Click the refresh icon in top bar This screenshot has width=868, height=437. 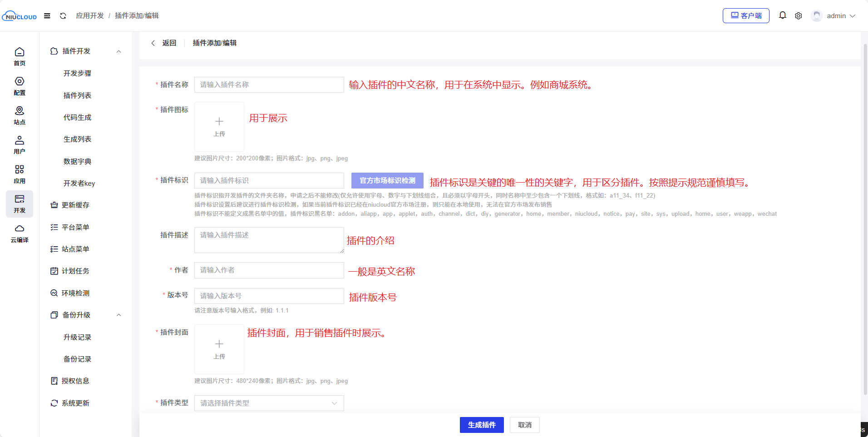[x=63, y=16]
